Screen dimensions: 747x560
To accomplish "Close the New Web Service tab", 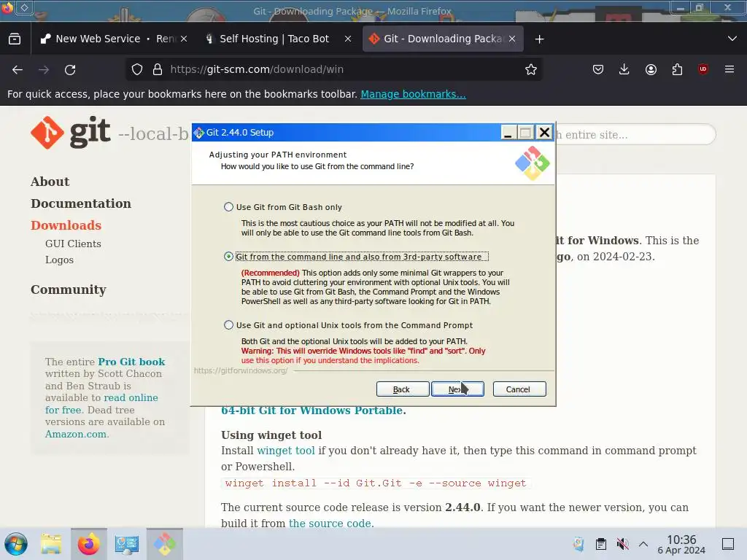I will 184,39.
